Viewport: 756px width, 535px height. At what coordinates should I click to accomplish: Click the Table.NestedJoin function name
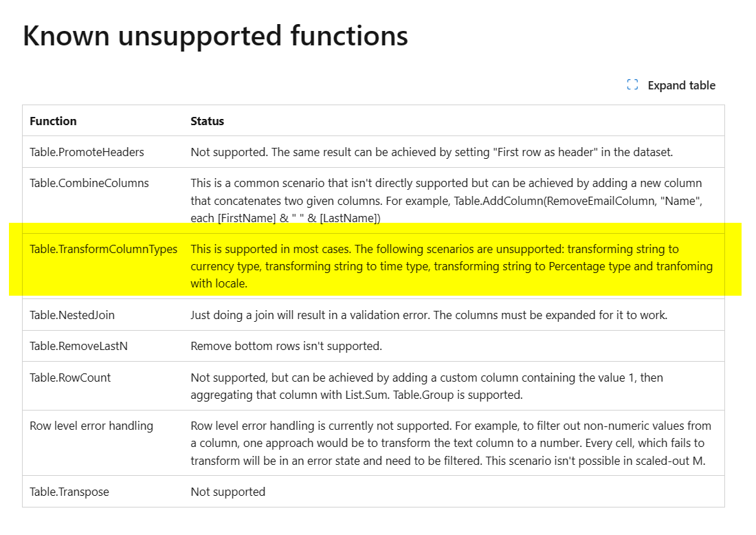pyautogui.click(x=72, y=315)
